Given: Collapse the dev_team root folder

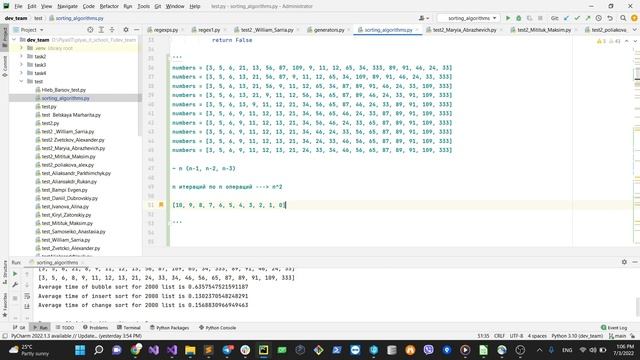Looking at the screenshot, I should [x=15, y=40].
